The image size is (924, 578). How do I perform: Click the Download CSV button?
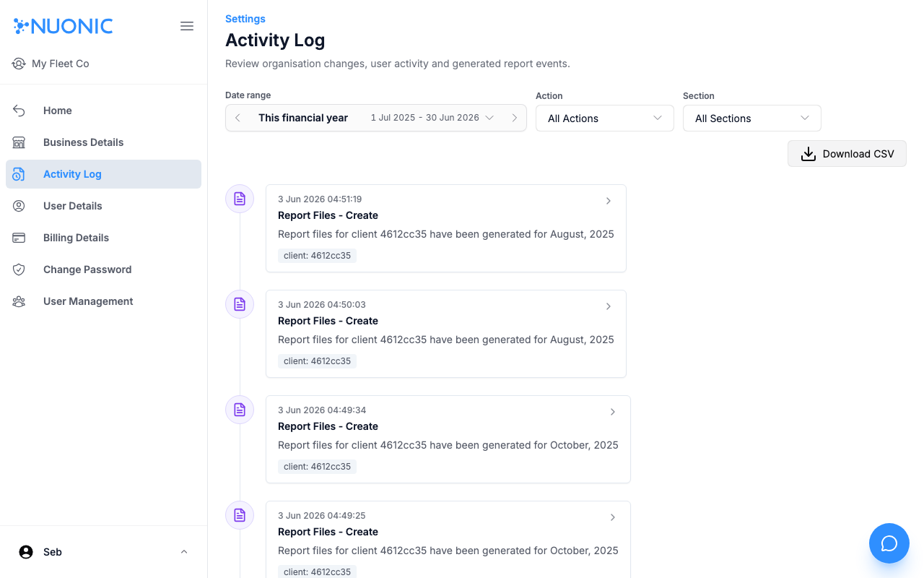click(847, 154)
